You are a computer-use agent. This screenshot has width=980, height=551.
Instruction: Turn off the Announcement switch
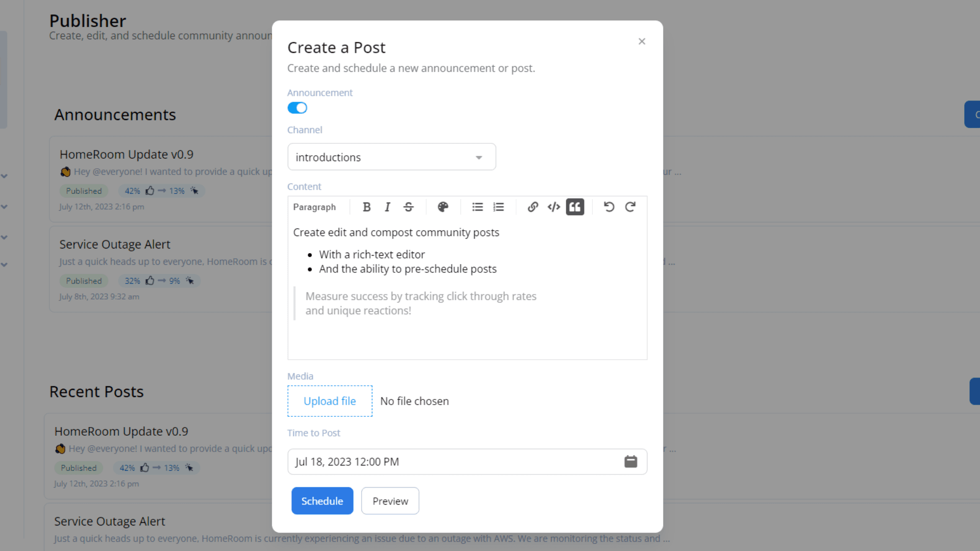pyautogui.click(x=297, y=108)
